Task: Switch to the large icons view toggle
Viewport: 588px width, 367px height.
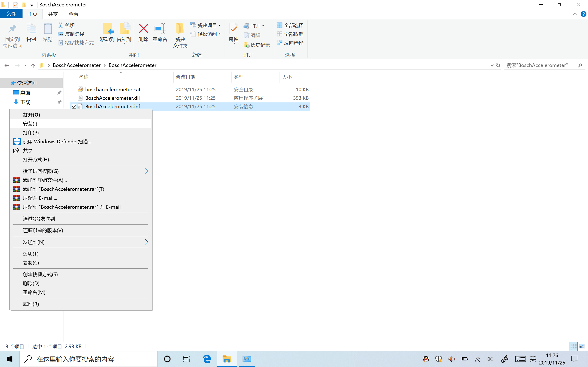Action: click(582, 346)
